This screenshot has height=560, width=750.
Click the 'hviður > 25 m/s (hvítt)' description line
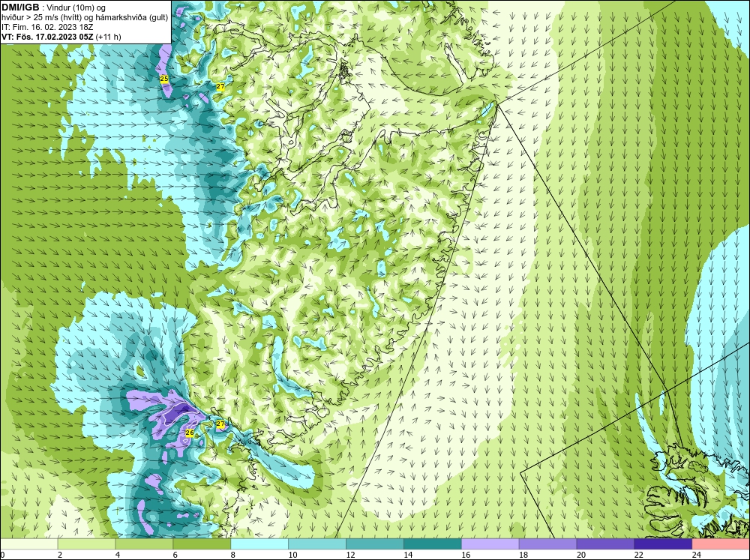(x=41, y=17)
